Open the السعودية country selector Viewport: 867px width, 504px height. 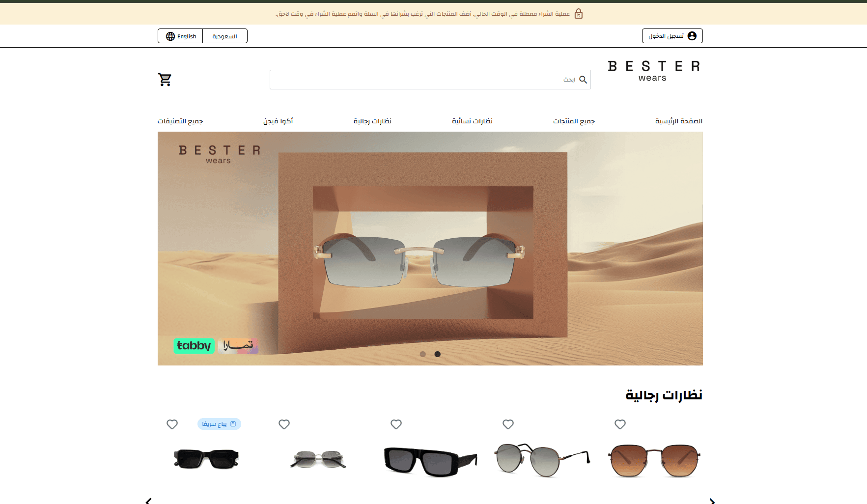coord(225,36)
